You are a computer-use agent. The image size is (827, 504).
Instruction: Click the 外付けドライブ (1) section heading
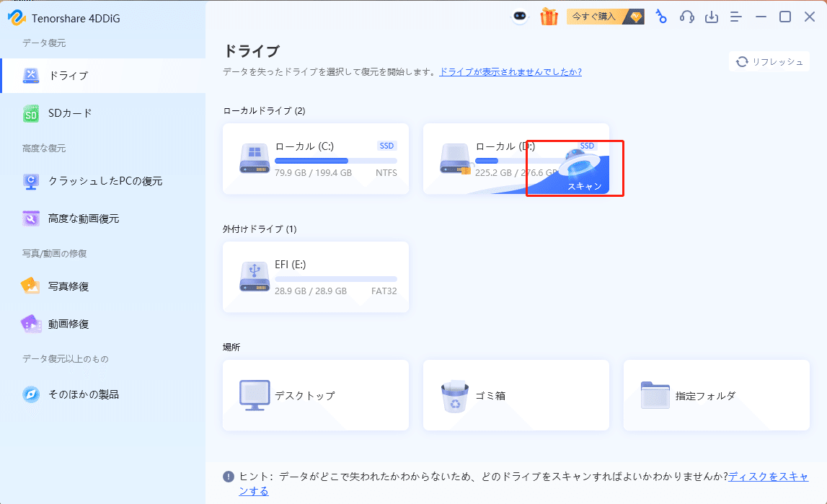click(x=260, y=229)
